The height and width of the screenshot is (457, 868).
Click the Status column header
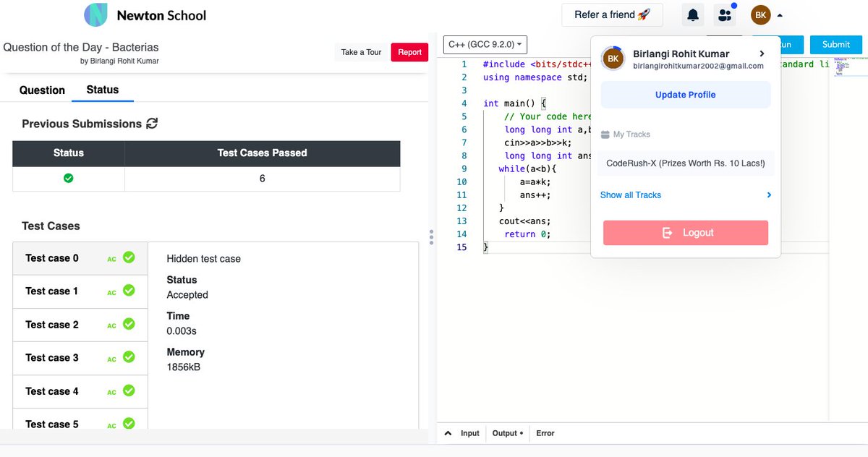[x=69, y=153]
